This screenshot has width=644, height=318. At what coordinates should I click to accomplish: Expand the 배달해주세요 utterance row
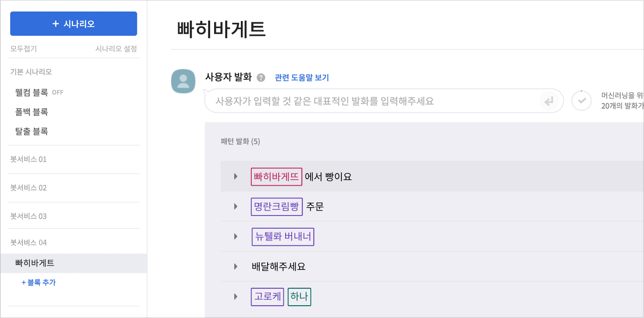pyautogui.click(x=236, y=266)
